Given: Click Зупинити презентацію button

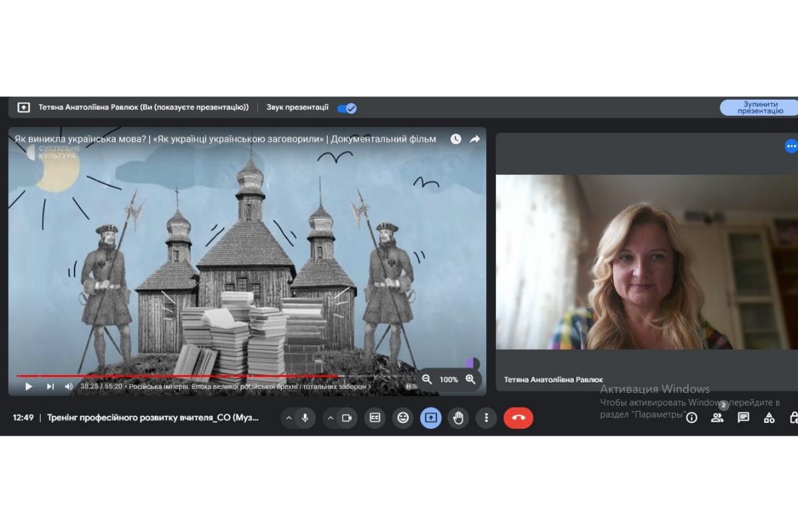Looking at the screenshot, I should pos(759,108).
